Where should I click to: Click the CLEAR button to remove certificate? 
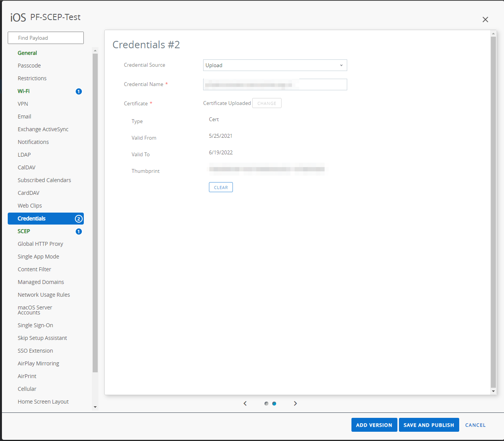click(221, 187)
